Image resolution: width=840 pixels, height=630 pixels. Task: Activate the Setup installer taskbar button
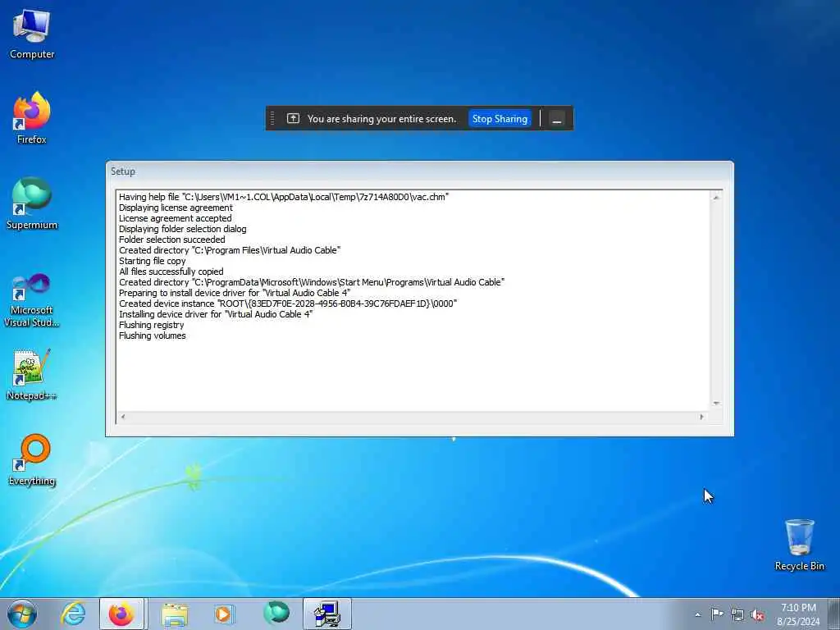(x=326, y=614)
